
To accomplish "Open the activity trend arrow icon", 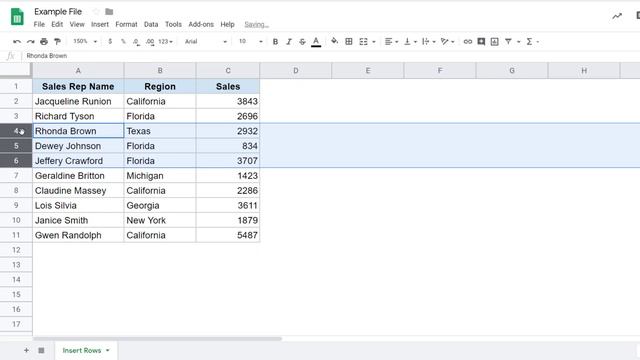I will 617,16.
